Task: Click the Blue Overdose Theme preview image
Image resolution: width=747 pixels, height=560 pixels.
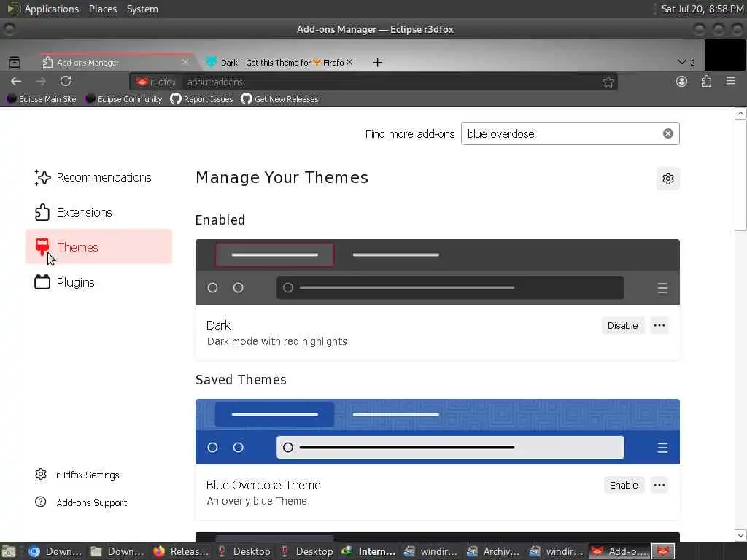Action: click(x=438, y=432)
